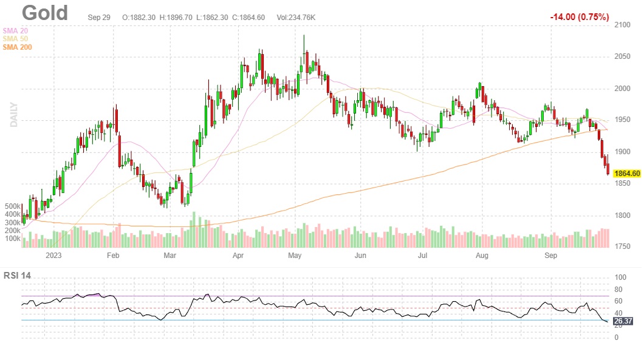Click the 500k volume axis label
Viewport: 644px width, 343px height.
click(12, 206)
